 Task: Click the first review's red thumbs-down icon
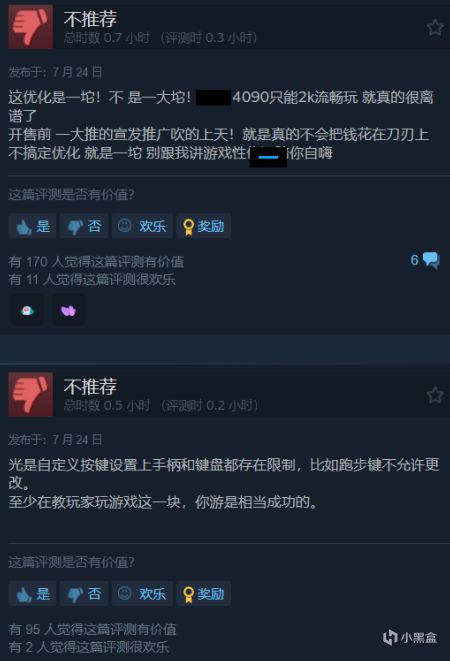[x=30, y=27]
